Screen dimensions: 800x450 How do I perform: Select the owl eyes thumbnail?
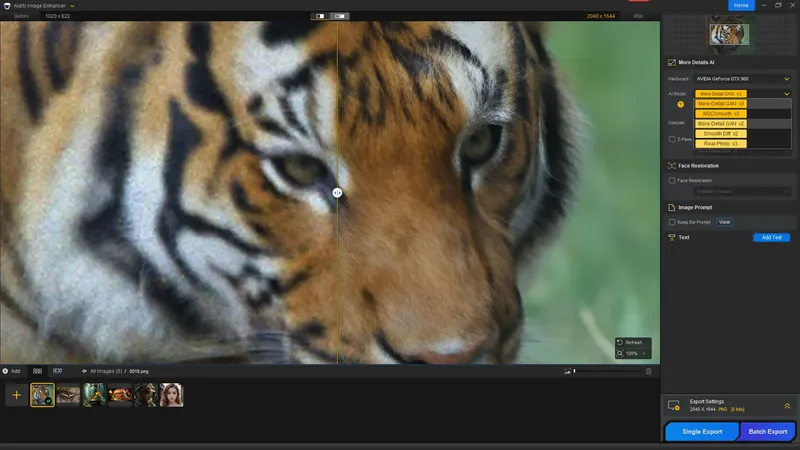click(68, 395)
